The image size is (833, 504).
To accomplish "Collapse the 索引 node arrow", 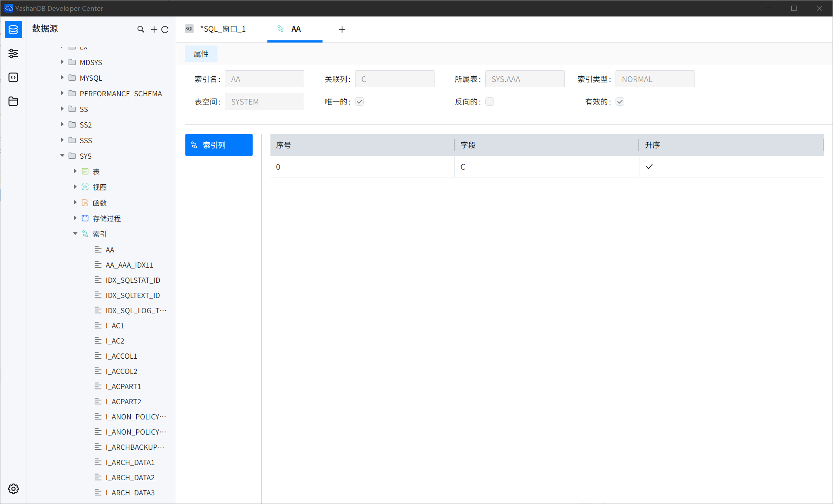I will coord(75,234).
